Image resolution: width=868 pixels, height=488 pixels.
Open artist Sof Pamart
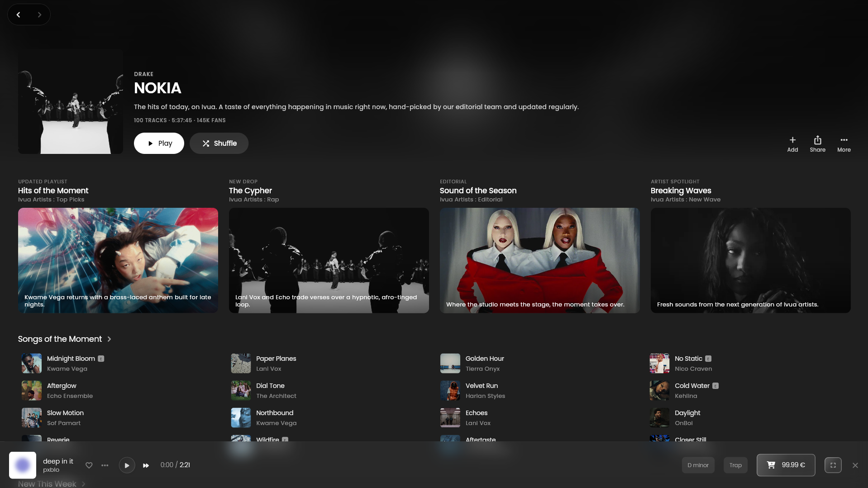coord(64,423)
